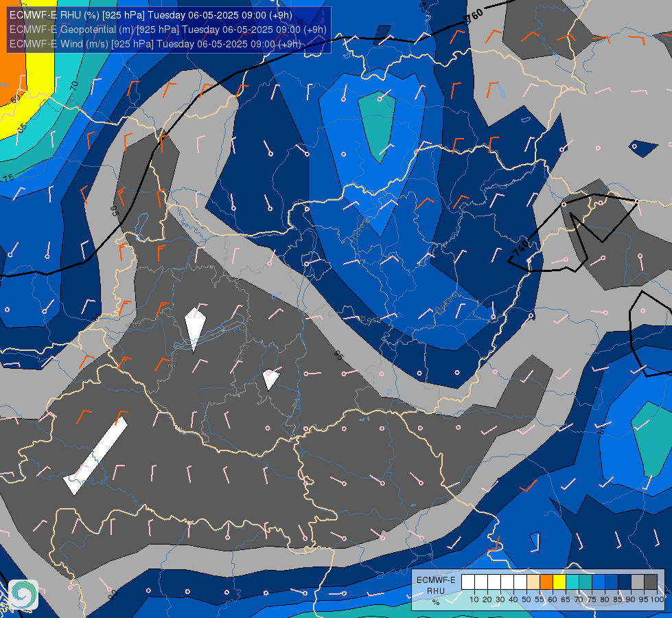The image size is (672, 618).
Task: Pick the orange 55–60 legend swatch
Action: tap(546, 582)
